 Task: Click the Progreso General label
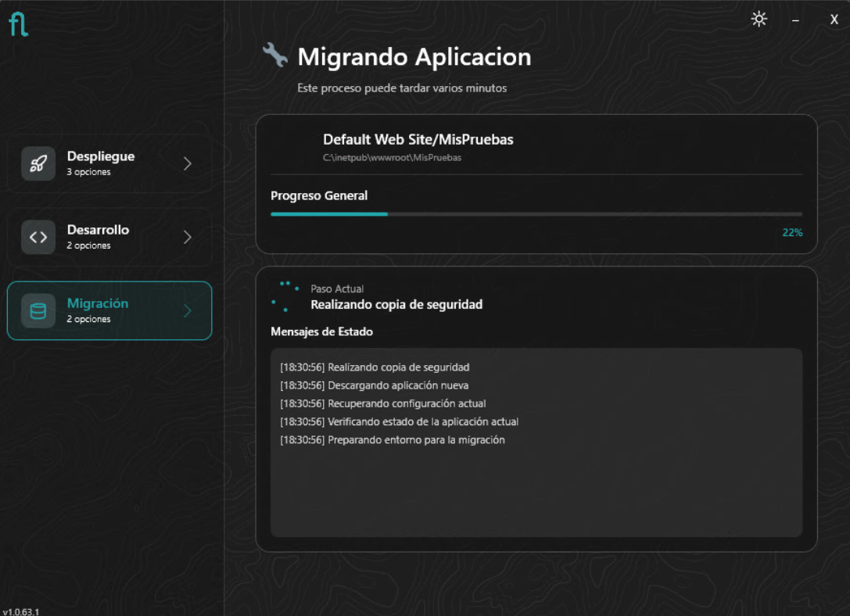coord(319,195)
